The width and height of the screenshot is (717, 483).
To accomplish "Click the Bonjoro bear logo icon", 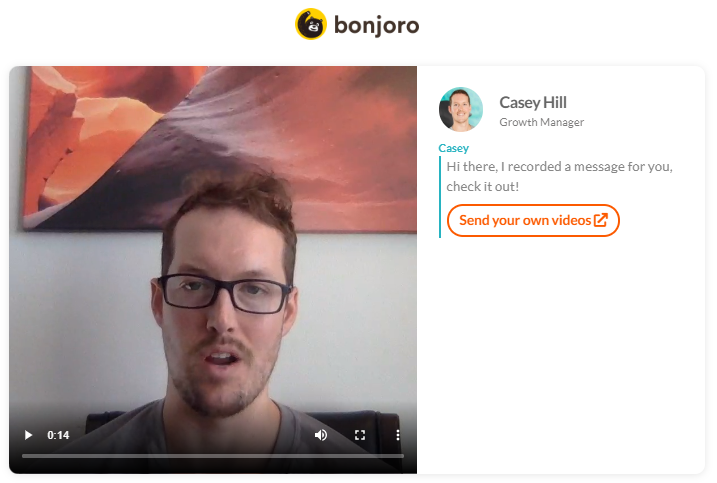I will point(311,24).
